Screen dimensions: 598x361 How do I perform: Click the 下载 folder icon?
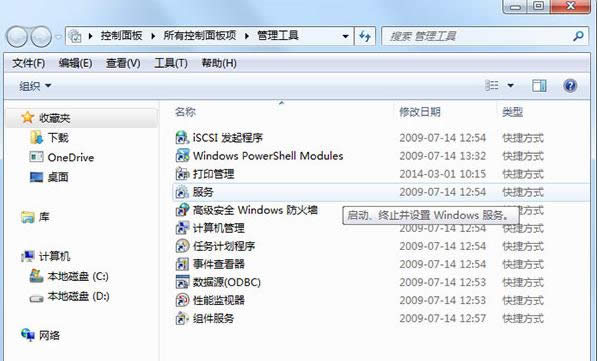point(36,137)
